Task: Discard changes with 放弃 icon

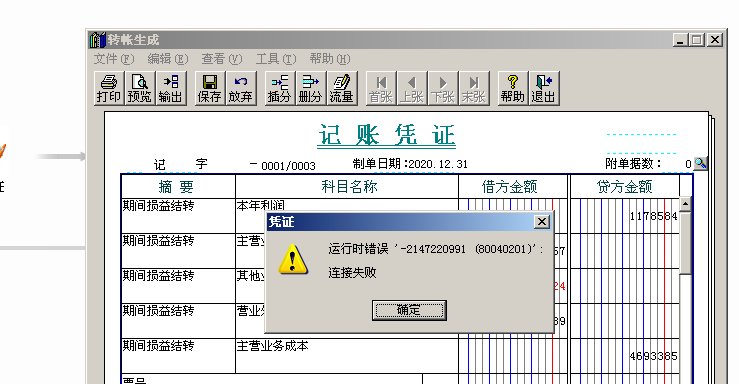Action: [241, 88]
